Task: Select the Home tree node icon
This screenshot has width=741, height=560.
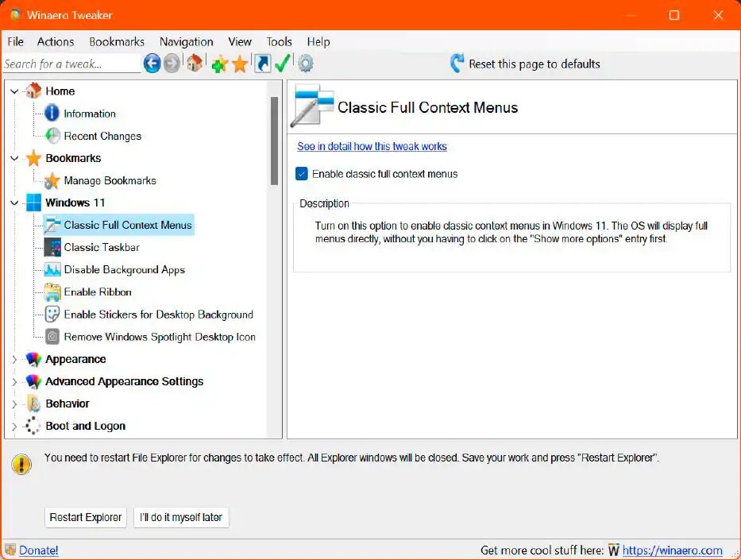Action: point(33,91)
